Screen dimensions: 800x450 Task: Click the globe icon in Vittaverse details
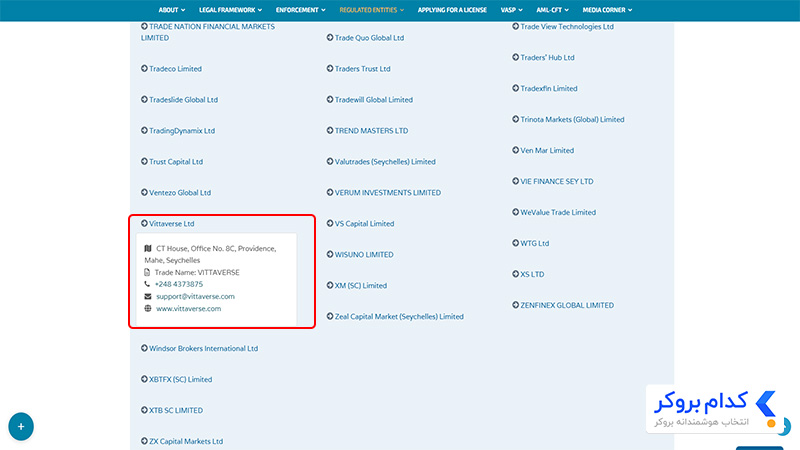147,308
